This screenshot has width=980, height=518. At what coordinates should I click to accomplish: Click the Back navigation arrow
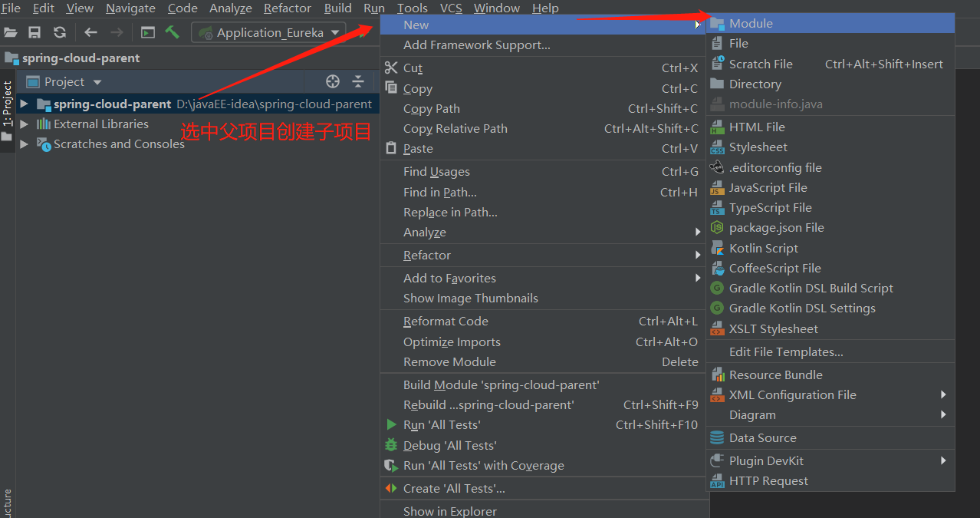pyautogui.click(x=90, y=32)
